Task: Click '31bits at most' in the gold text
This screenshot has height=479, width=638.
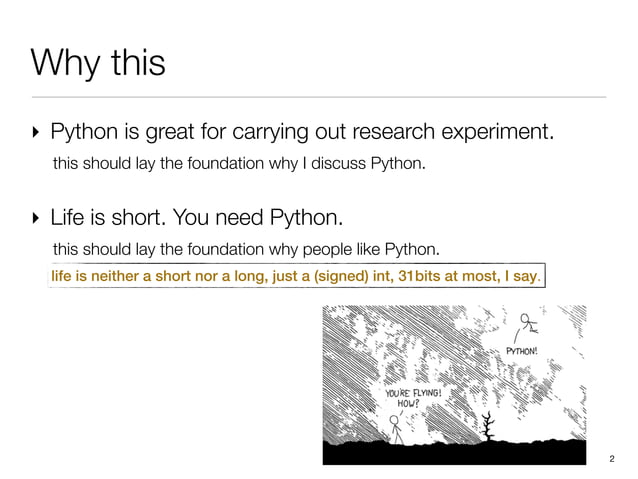Action: tap(449, 276)
